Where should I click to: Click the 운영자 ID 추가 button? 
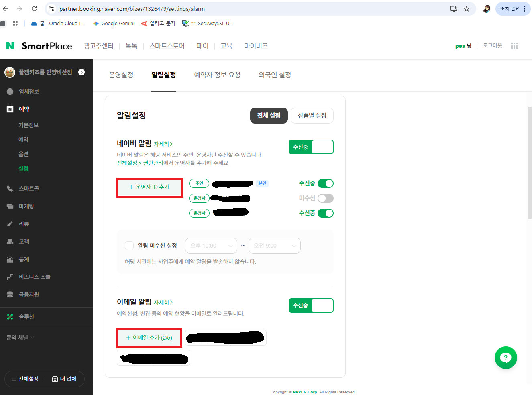point(150,187)
